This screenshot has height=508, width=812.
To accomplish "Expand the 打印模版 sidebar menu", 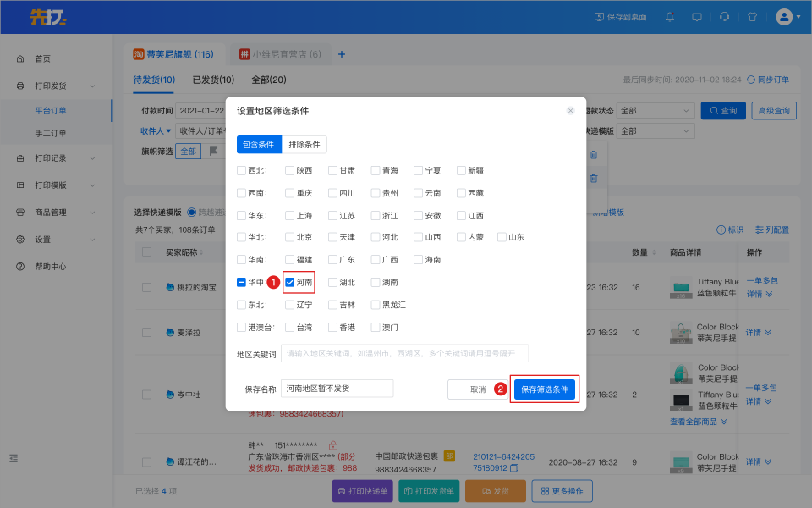I will (x=56, y=185).
